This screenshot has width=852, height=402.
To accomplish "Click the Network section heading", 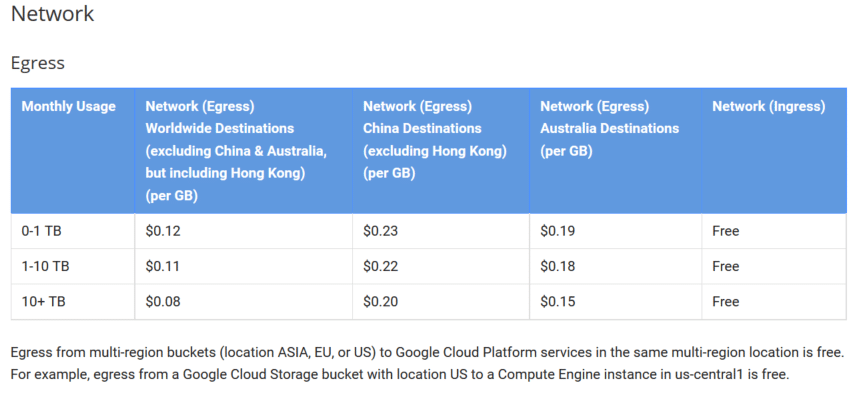I will [53, 13].
